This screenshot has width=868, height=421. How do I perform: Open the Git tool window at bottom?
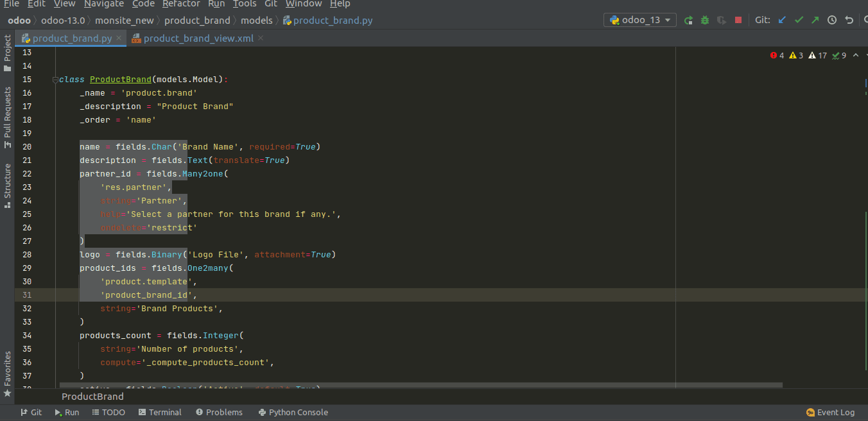point(31,412)
